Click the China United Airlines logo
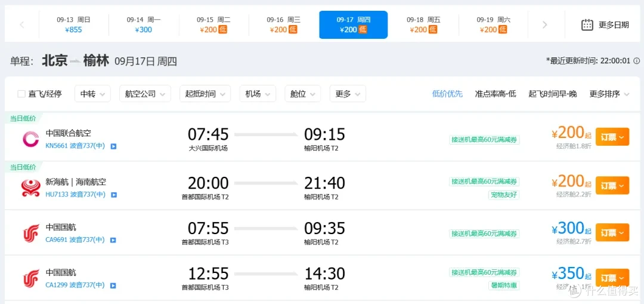 point(31,139)
